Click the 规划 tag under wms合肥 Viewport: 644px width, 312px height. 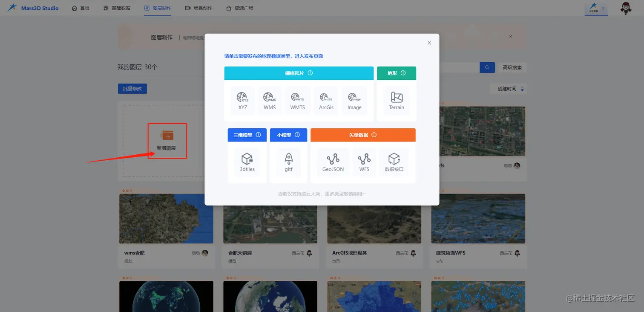(128, 261)
